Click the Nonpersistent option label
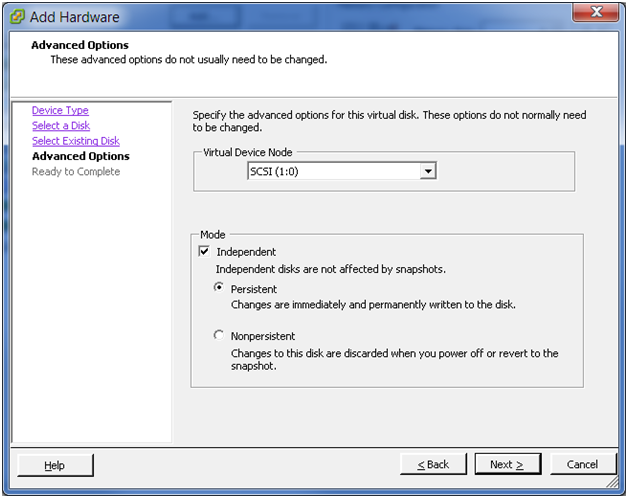 pos(263,336)
